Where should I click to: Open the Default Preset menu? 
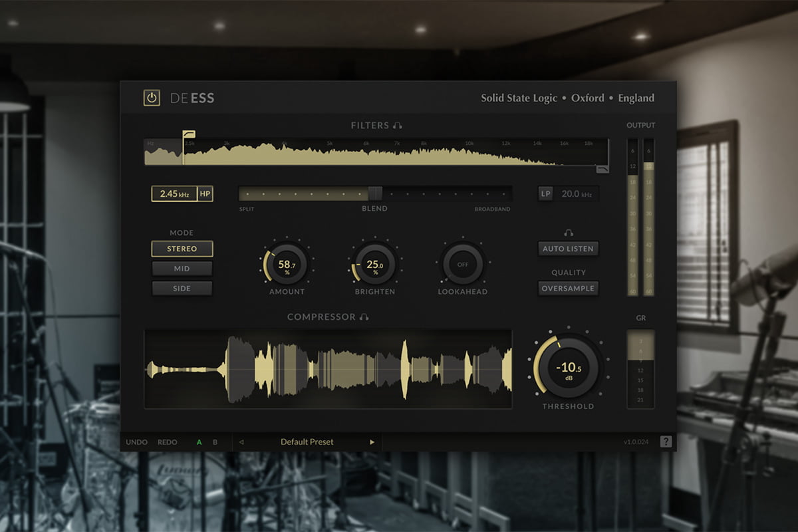tap(307, 442)
